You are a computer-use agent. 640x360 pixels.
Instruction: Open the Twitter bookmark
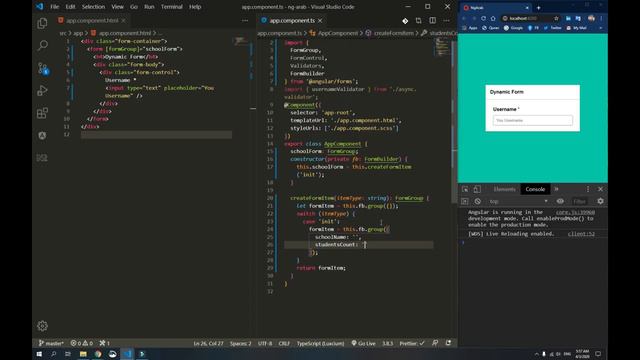(x=552, y=28)
